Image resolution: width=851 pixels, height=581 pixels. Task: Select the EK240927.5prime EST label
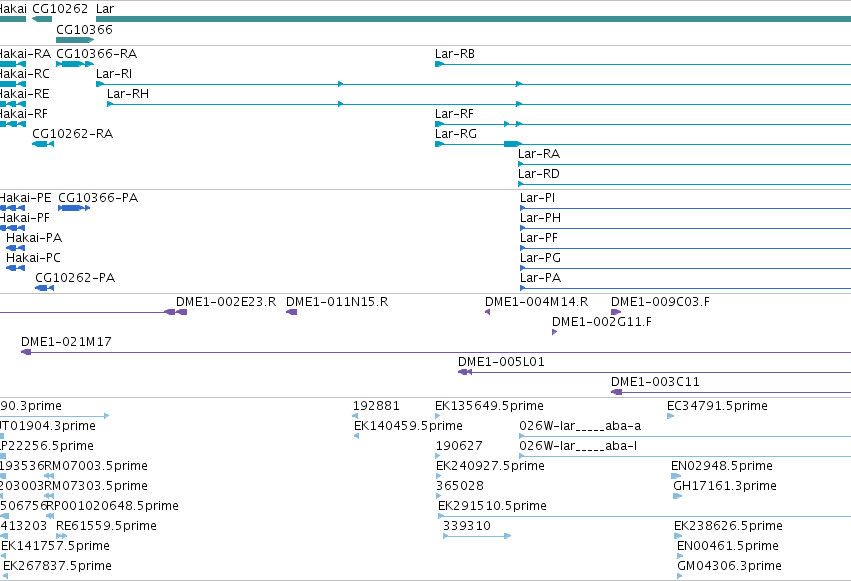pyautogui.click(x=490, y=467)
